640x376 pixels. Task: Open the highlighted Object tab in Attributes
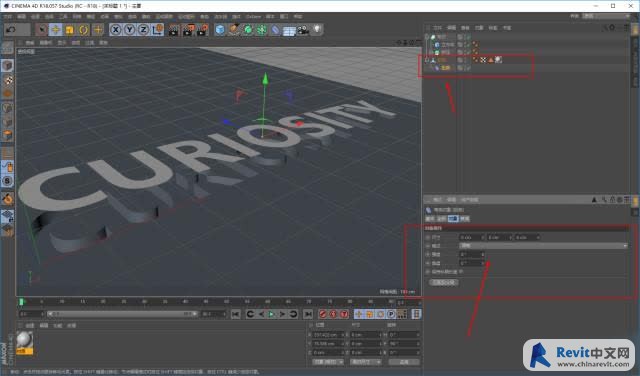[453, 219]
